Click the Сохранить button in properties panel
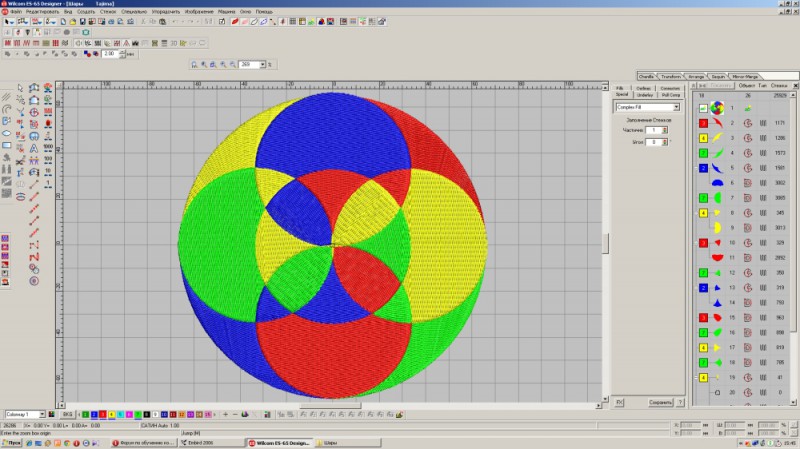 (660, 403)
